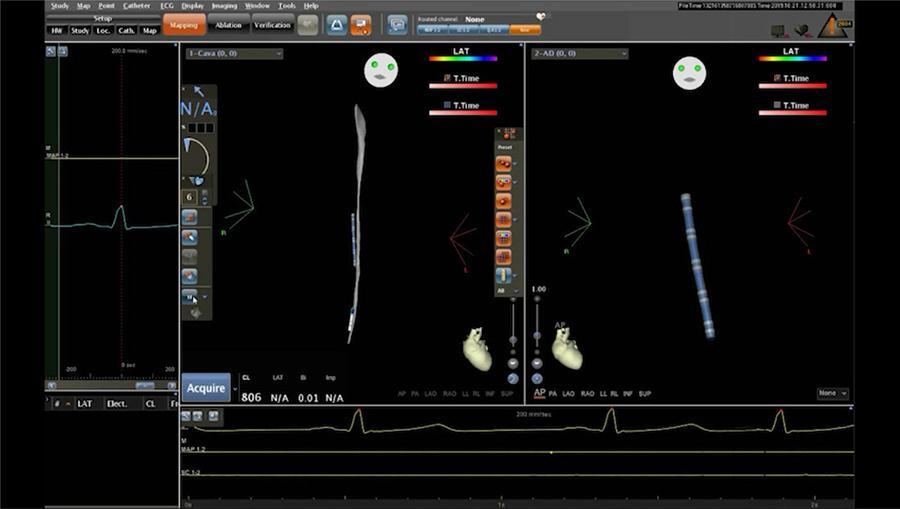Viewport: 900px width, 509px height.
Task: Click the LAT rainbow color bar in left viewer
Action: [463, 59]
